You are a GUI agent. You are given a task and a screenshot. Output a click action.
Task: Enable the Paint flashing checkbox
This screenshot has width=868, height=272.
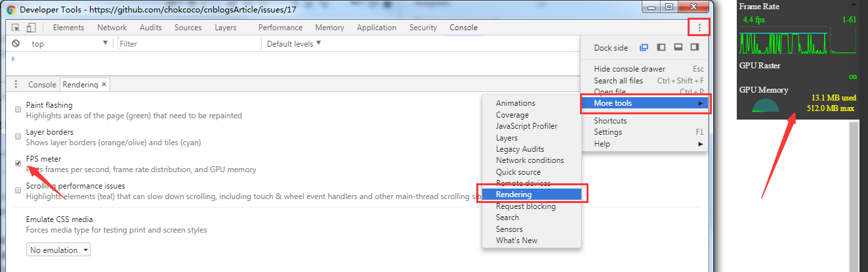tap(18, 110)
